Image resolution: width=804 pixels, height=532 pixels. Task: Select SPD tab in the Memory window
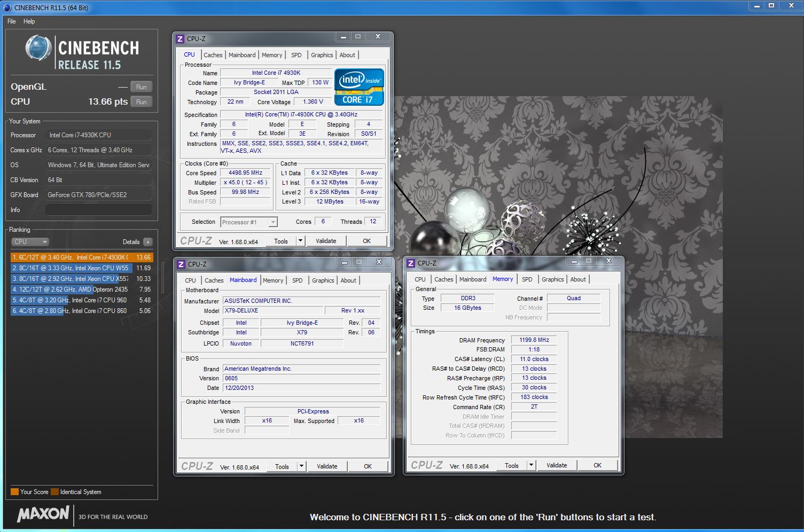coord(527,279)
